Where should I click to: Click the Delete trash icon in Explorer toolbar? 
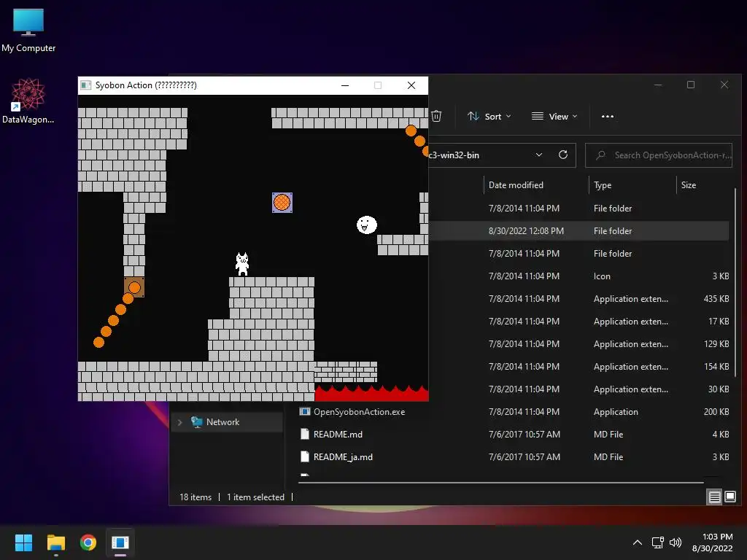[x=436, y=116]
